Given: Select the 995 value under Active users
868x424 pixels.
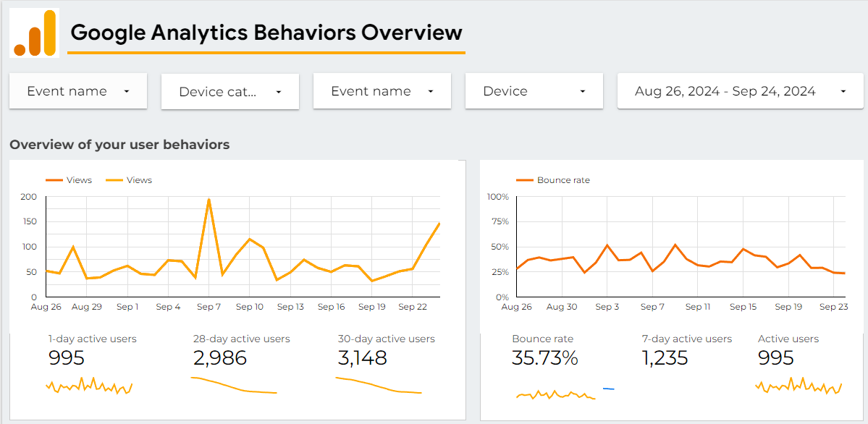Looking at the screenshot, I should click(775, 358).
